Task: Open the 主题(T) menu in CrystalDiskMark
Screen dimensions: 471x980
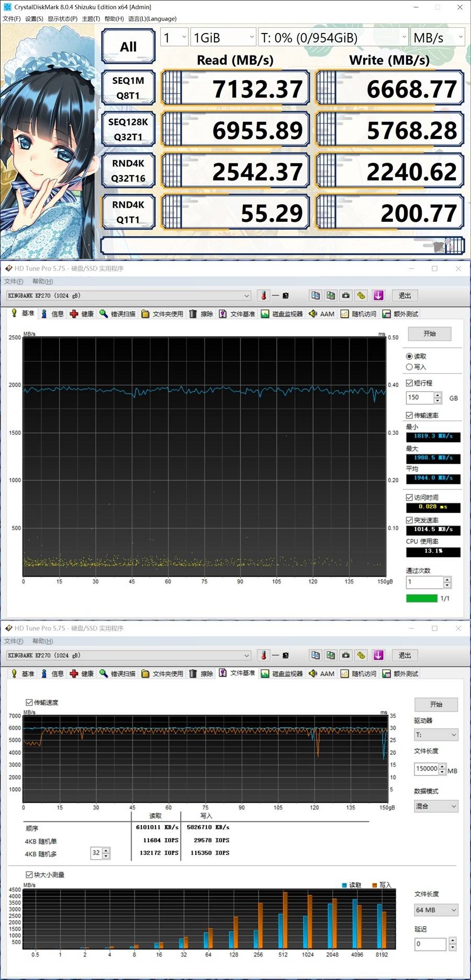Action: (91, 19)
